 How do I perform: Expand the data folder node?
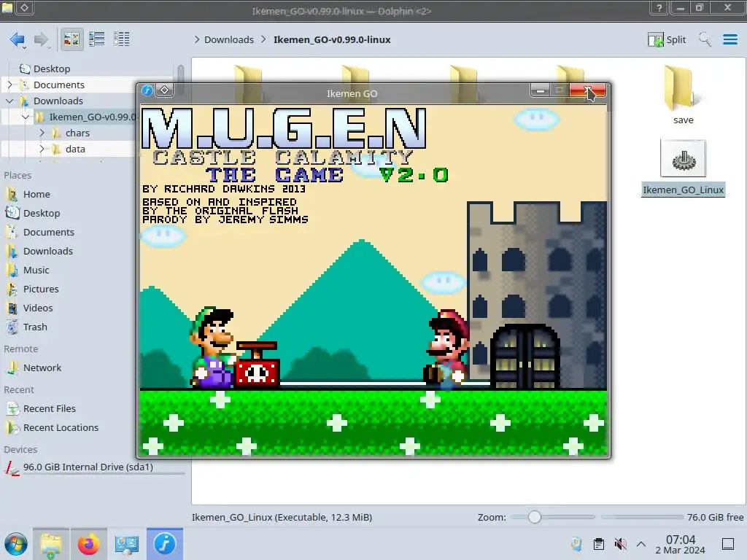(42, 149)
